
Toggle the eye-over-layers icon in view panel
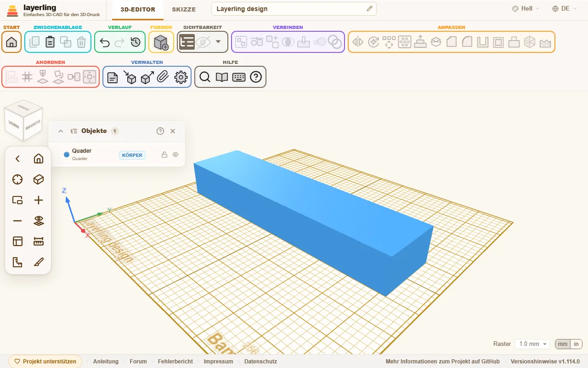(x=39, y=221)
